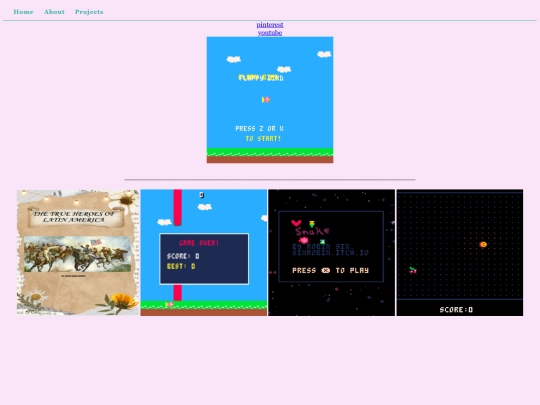This screenshot has height=405, width=540.
Task: Follow the pinterest link
Action: (270, 24)
